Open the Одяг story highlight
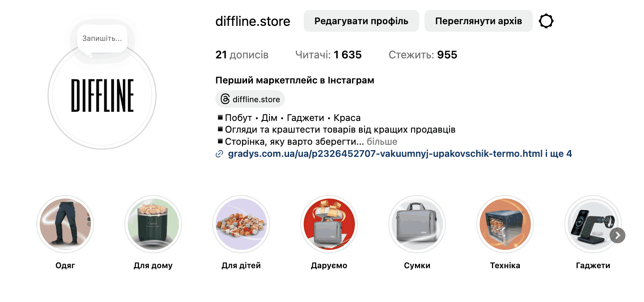This screenshot has width=644, height=302. click(65, 224)
